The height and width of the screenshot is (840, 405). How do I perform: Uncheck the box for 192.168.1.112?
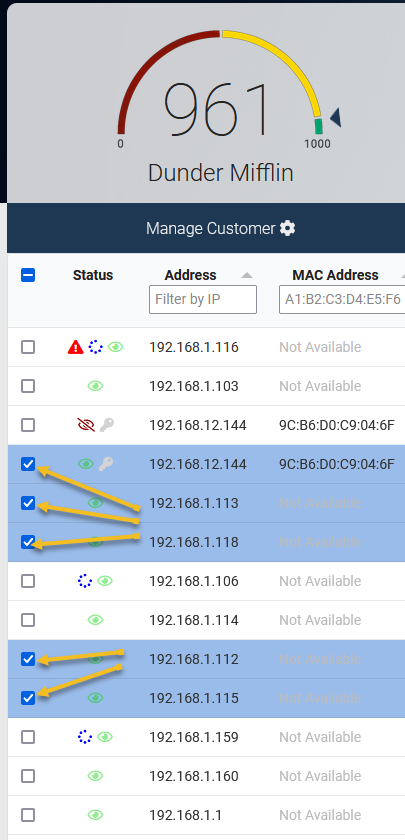pyautogui.click(x=28, y=659)
